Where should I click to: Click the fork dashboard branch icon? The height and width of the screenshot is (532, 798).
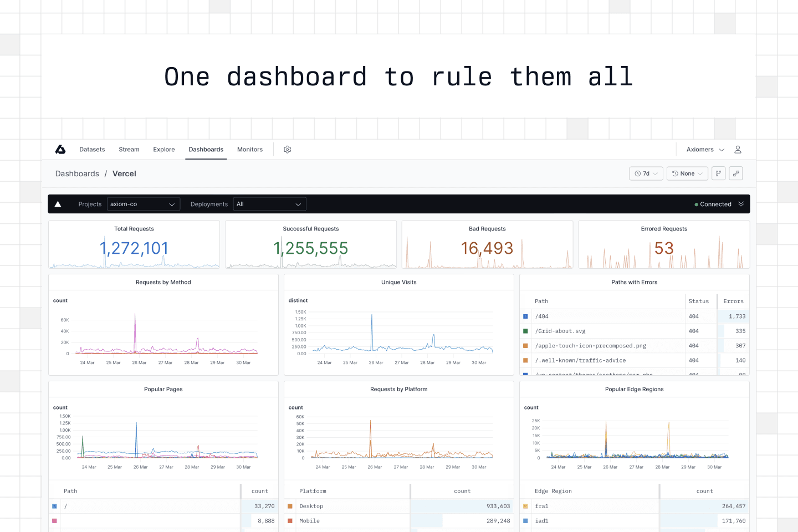pyautogui.click(x=718, y=173)
